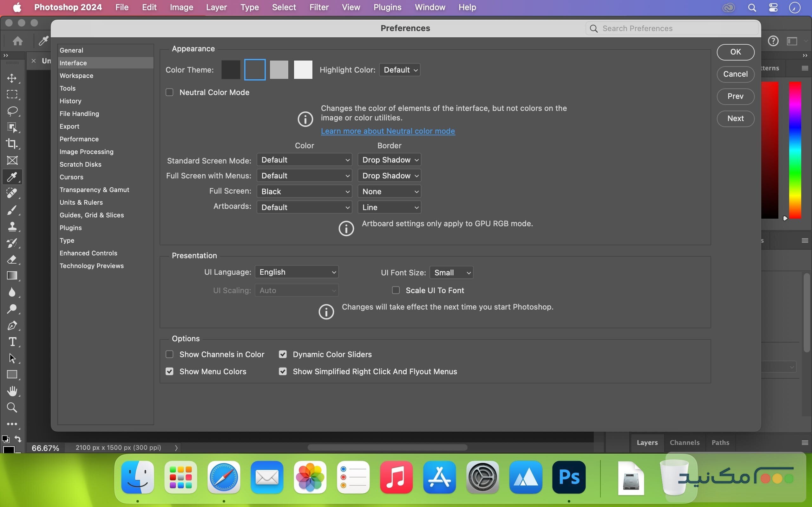Image resolution: width=812 pixels, height=507 pixels.
Task: Select the Zoom tool
Action: pyautogui.click(x=12, y=407)
